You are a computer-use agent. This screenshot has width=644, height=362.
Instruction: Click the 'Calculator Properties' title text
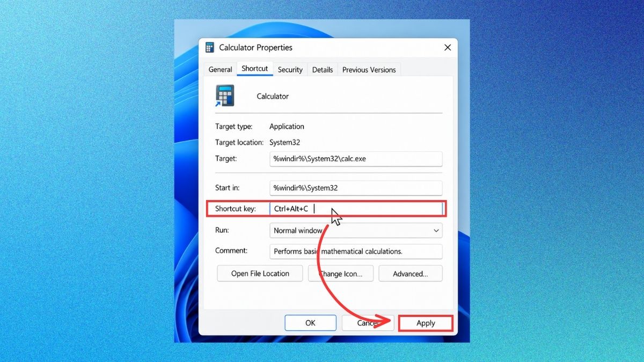(256, 48)
